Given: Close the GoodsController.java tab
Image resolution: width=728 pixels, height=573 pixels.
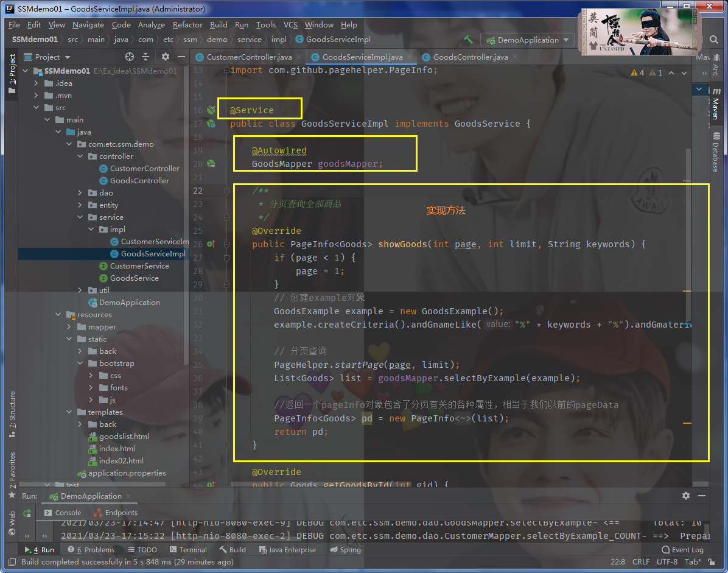Looking at the screenshot, I should click(x=515, y=57).
